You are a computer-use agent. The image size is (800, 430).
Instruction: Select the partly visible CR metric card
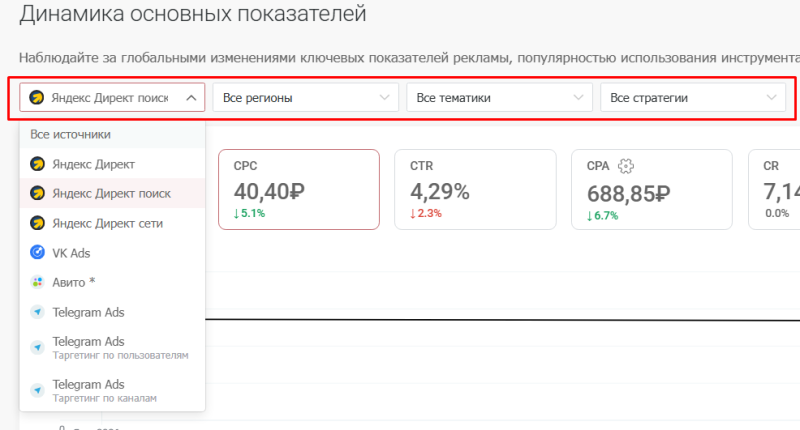coord(774,189)
